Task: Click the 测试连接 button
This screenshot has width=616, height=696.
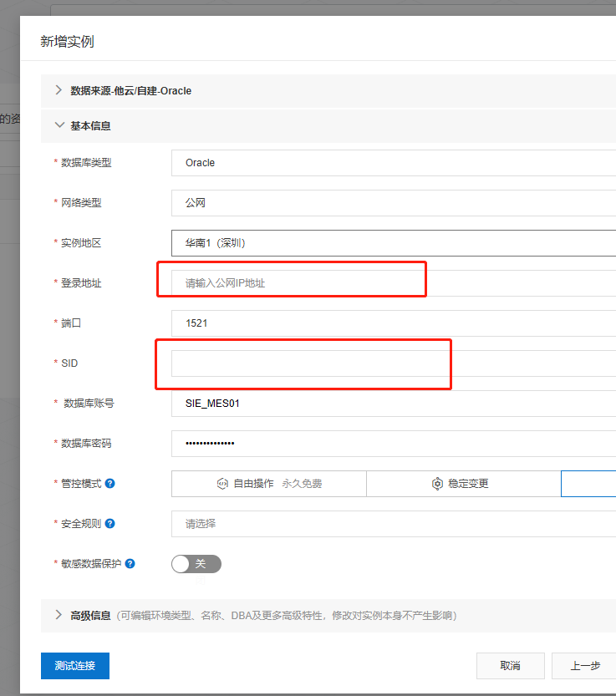Action: click(75, 666)
